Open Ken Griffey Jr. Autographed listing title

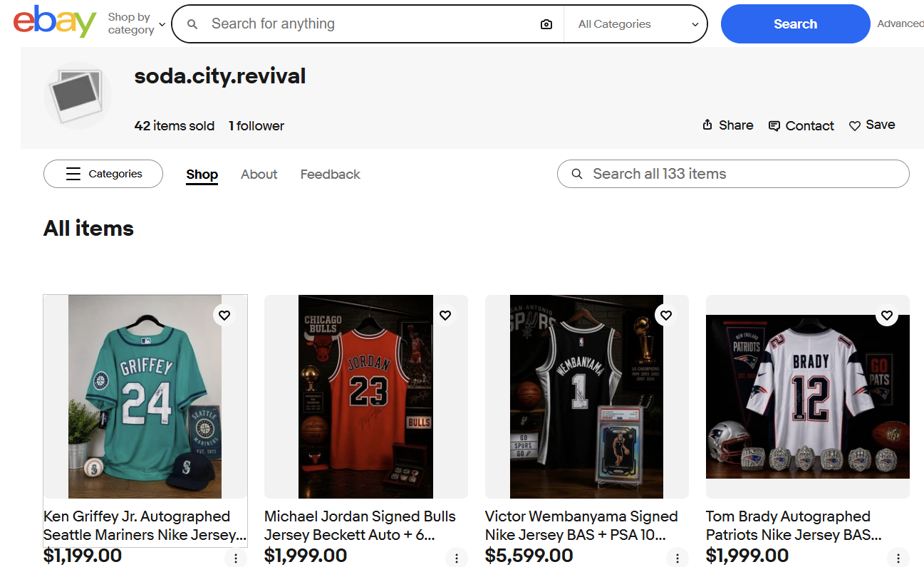pos(145,526)
